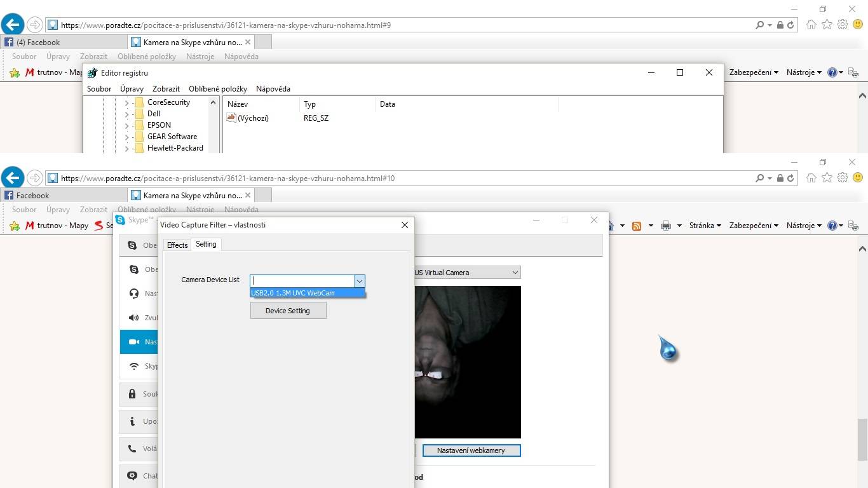Click the Device Setting button
This screenshot has width=868, height=488.
point(288,311)
